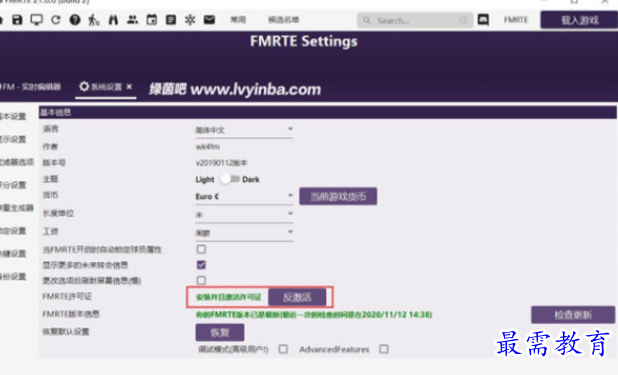Click the 反激活 deactivate button
The image size is (618, 375).
pos(297,297)
